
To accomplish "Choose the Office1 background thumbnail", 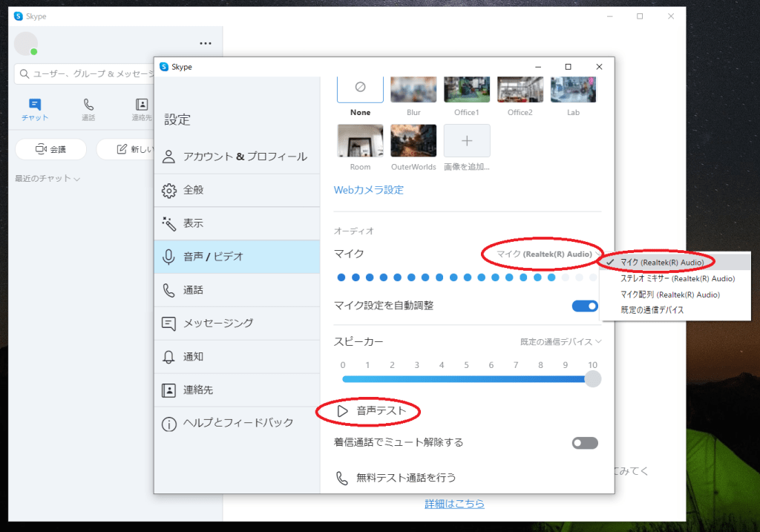I will click(x=467, y=90).
